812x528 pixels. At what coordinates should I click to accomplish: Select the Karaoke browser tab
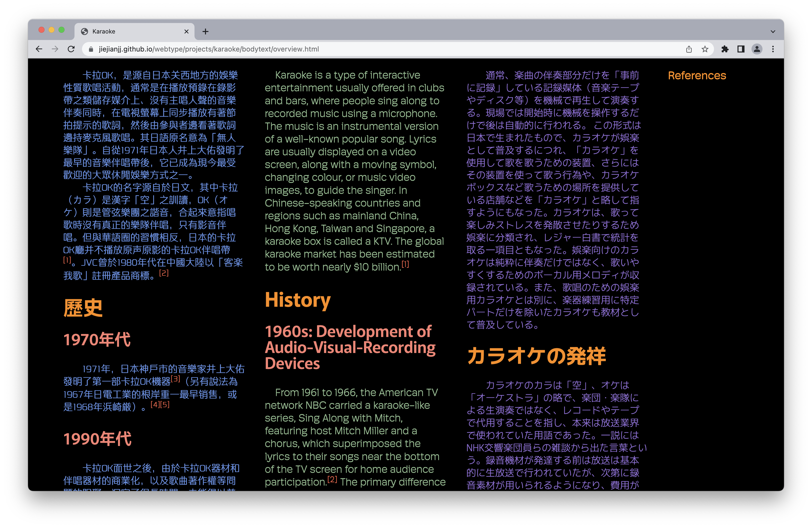pyautogui.click(x=134, y=31)
